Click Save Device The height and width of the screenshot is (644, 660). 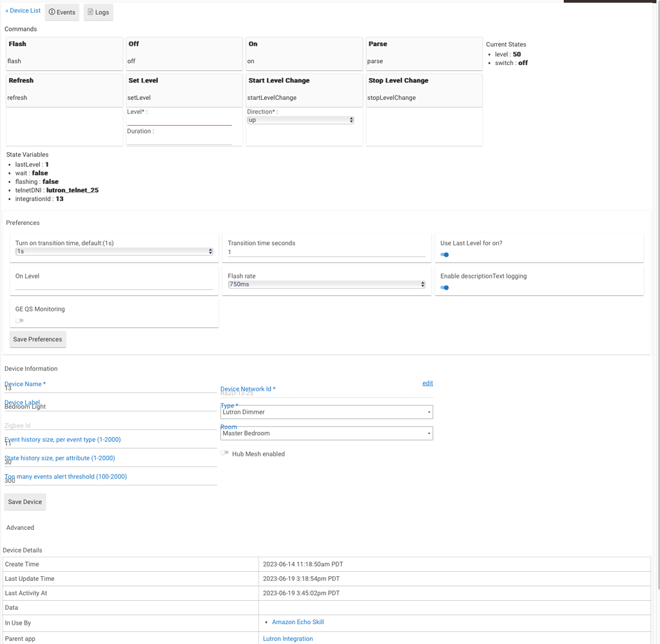(x=24, y=502)
